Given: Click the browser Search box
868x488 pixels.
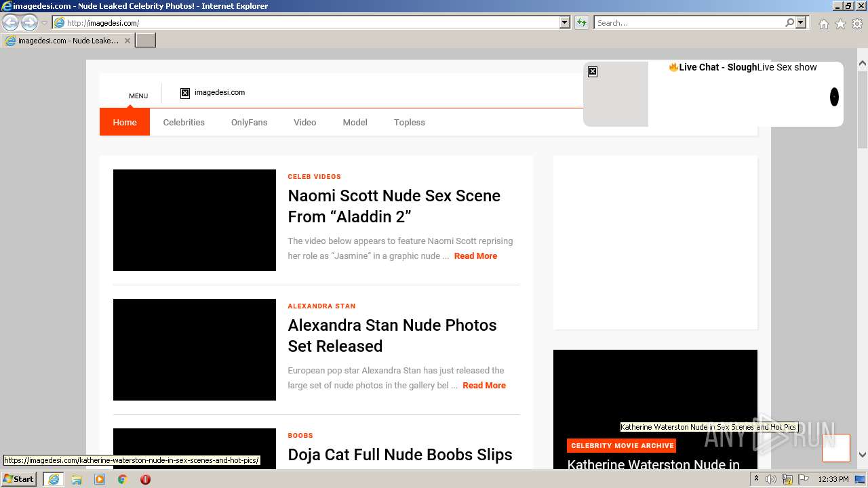Looking at the screenshot, I should tap(689, 22).
